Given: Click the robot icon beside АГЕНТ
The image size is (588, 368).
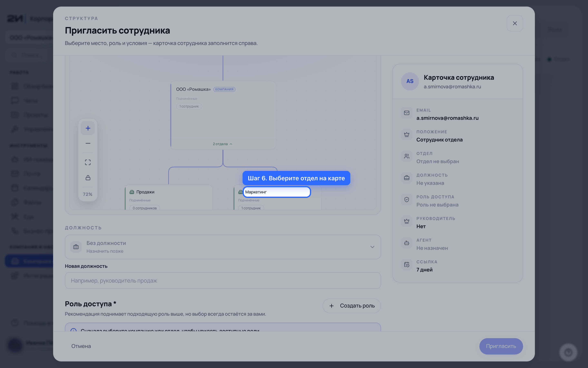Looking at the screenshot, I should pyautogui.click(x=406, y=243).
